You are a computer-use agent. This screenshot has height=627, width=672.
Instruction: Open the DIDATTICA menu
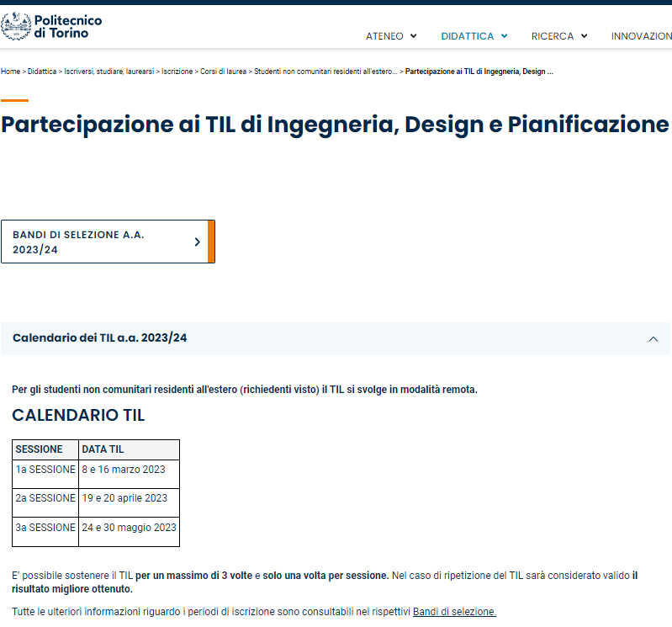[467, 36]
